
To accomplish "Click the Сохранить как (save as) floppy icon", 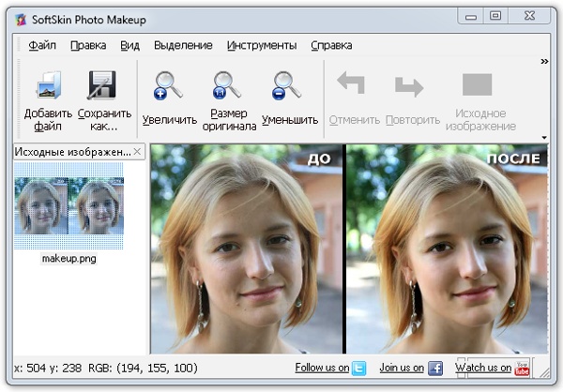I will click(103, 86).
